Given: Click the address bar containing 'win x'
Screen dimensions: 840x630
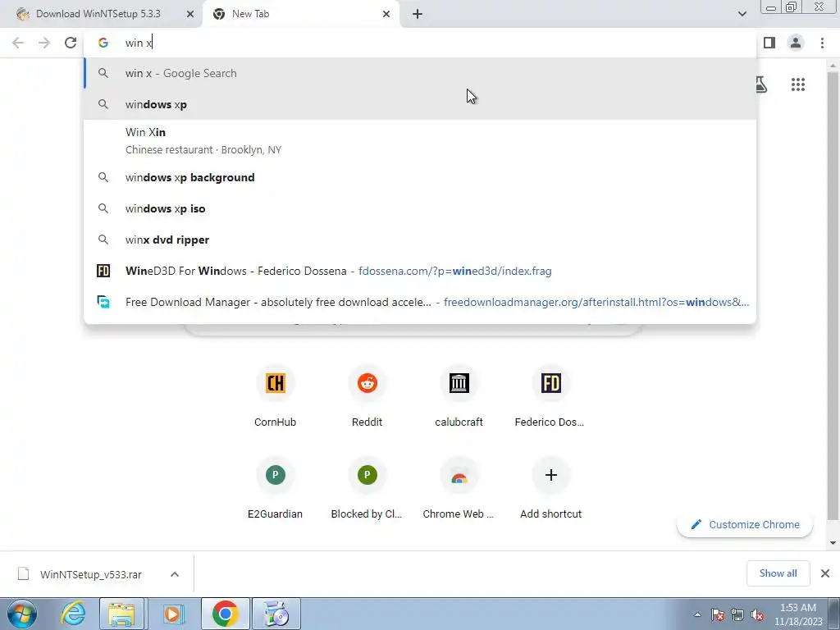Looking at the screenshot, I should [420, 43].
